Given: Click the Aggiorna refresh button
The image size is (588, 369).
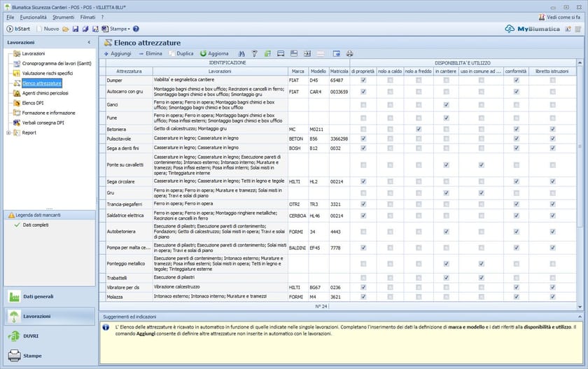Looking at the screenshot, I should click(214, 53).
